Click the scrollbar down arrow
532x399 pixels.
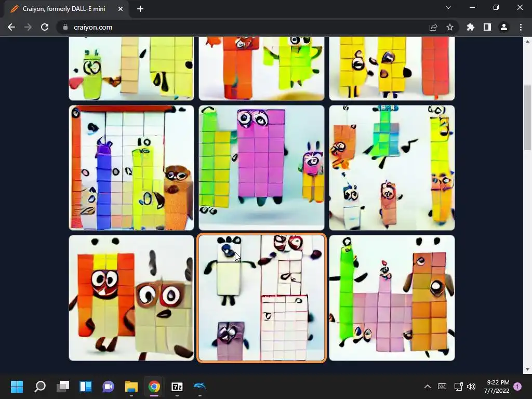[527, 369]
